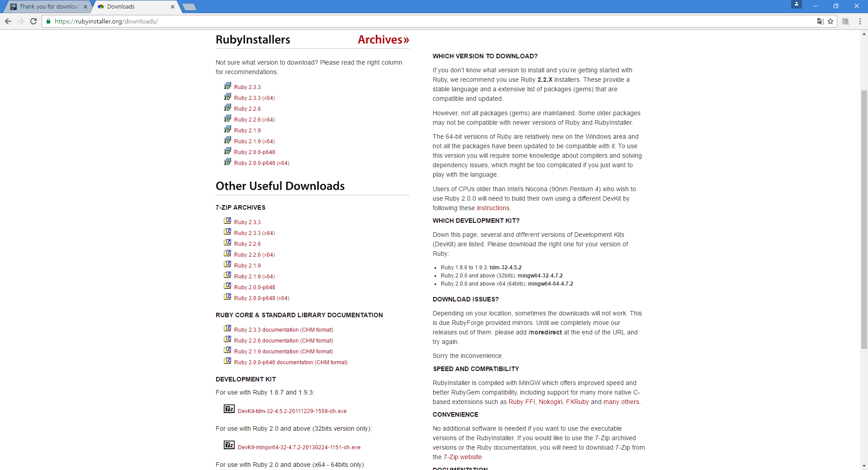This screenshot has width=868, height=470.
Task: Download the Ruby 2.1.9 installer link
Action: coord(247,131)
